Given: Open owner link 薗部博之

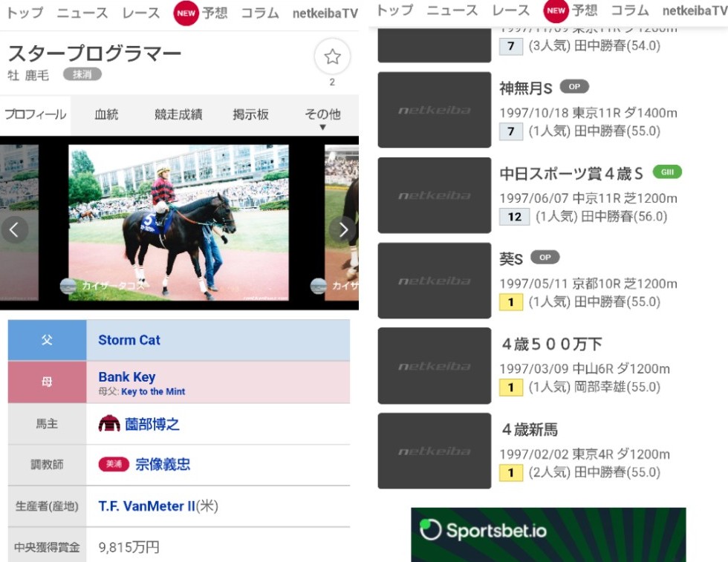Looking at the screenshot, I should 152,424.
